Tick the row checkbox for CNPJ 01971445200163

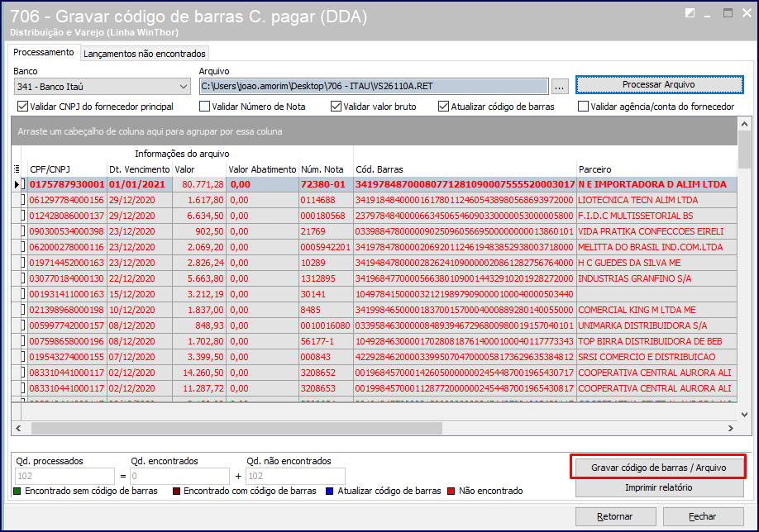click(x=23, y=263)
